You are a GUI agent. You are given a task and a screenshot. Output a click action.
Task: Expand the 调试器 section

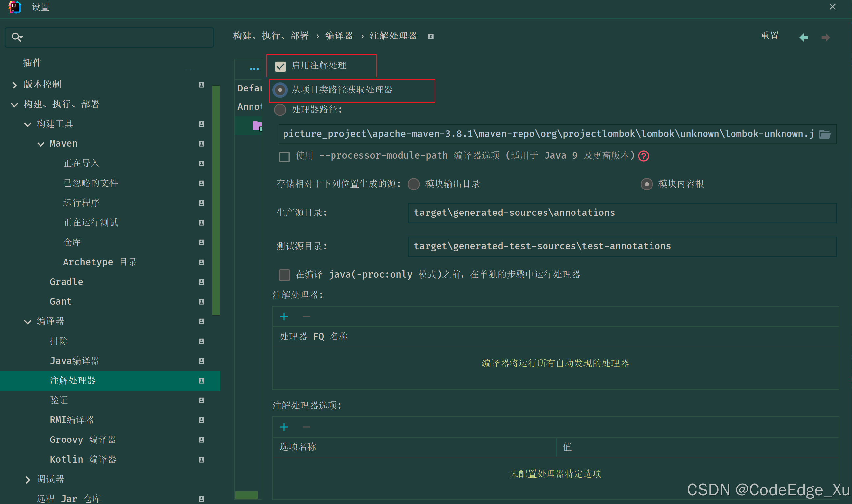click(28, 480)
